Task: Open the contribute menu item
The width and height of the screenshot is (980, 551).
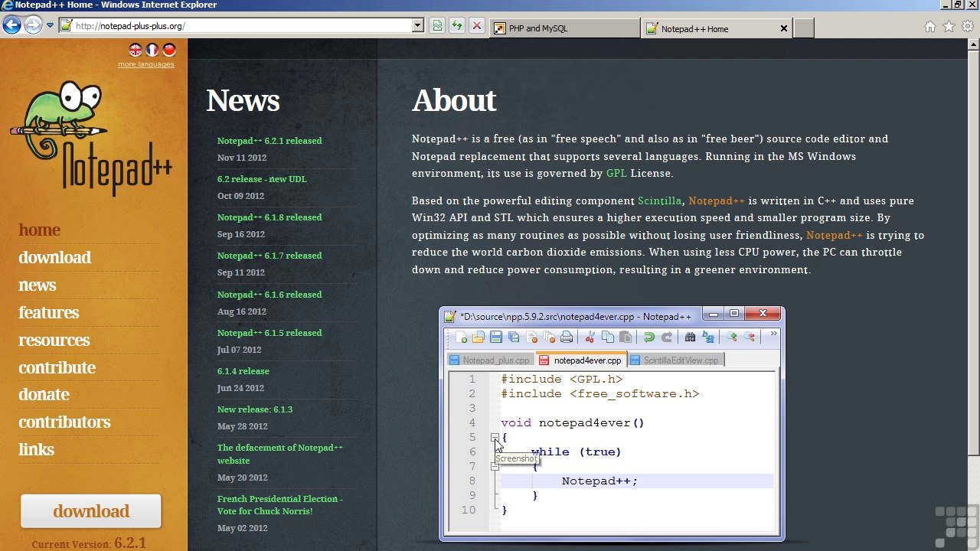Action: (x=57, y=367)
